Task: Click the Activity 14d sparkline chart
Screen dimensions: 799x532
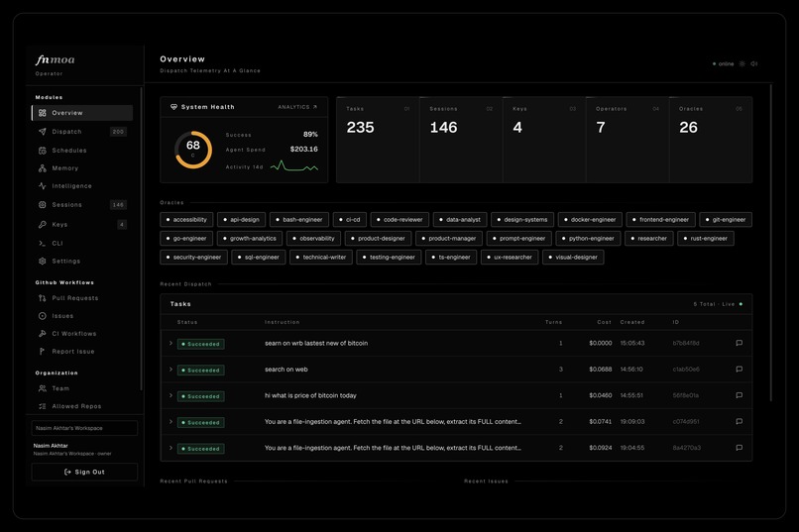Action: pos(294,166)
